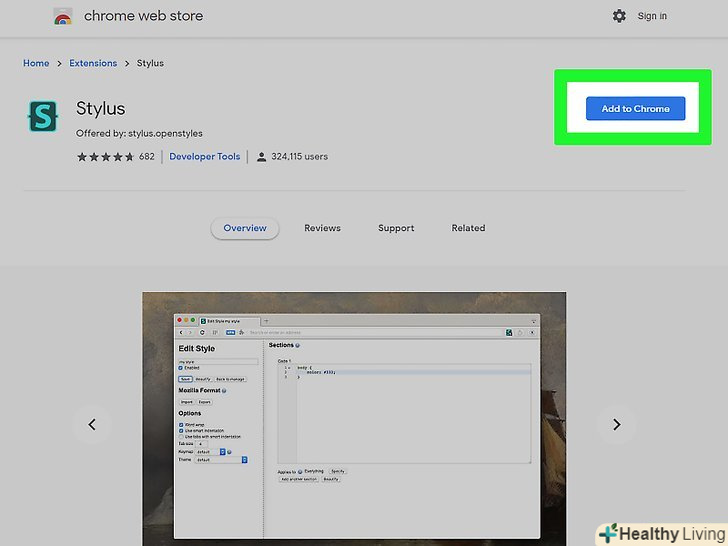Click the Chrome Web Store rainbow logo
The image size is (728, 546).
(x=63, y=17)
